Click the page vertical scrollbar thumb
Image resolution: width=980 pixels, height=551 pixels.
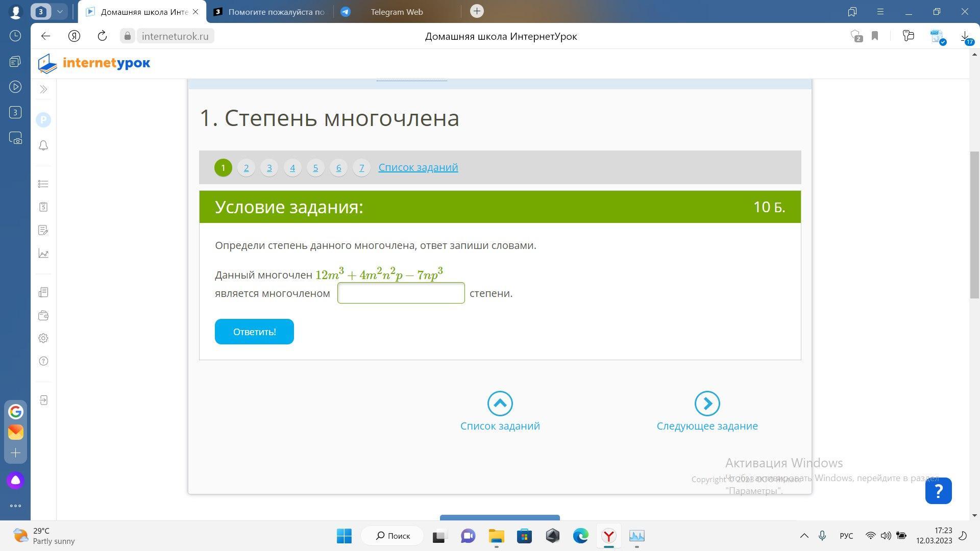974,224
